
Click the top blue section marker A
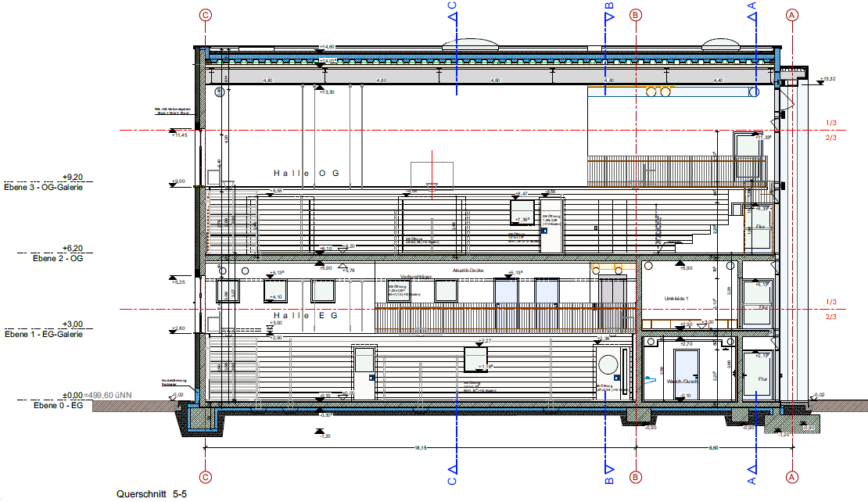click(x=754, y=9)
